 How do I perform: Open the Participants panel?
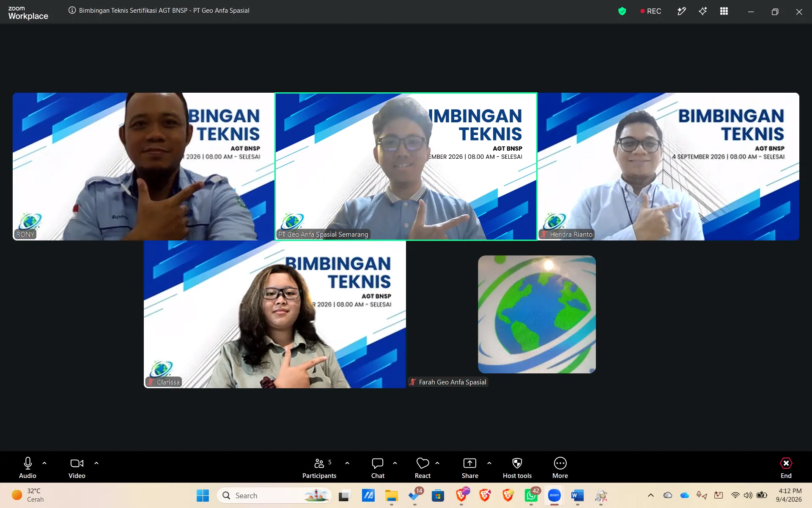319,468
